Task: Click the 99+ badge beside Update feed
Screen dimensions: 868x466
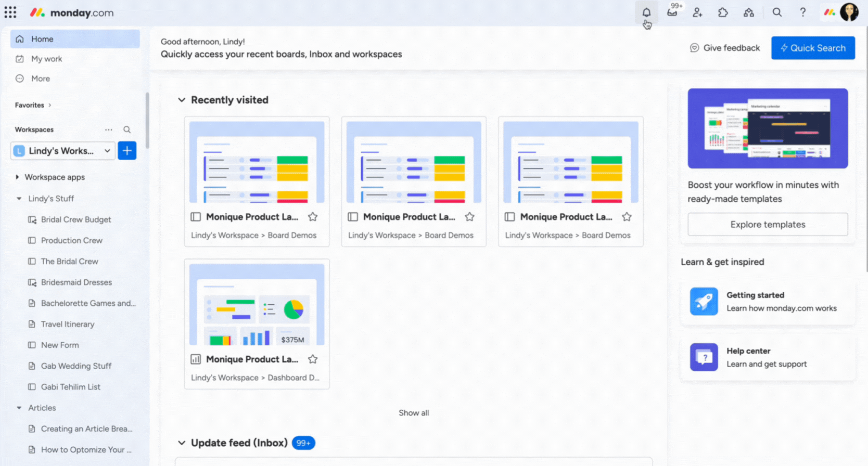Action: coord(303,443)
